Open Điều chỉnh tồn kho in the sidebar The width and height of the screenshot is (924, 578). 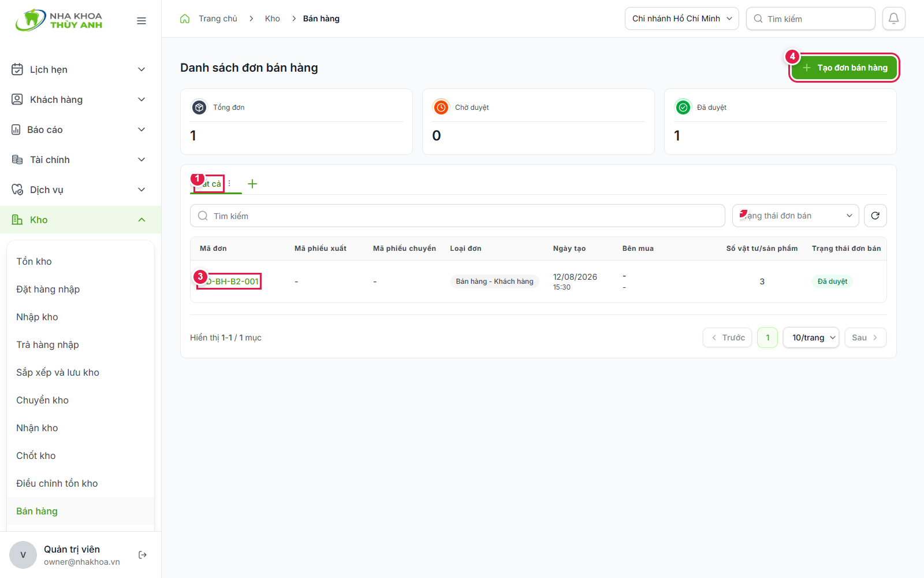tap(57, 483)
